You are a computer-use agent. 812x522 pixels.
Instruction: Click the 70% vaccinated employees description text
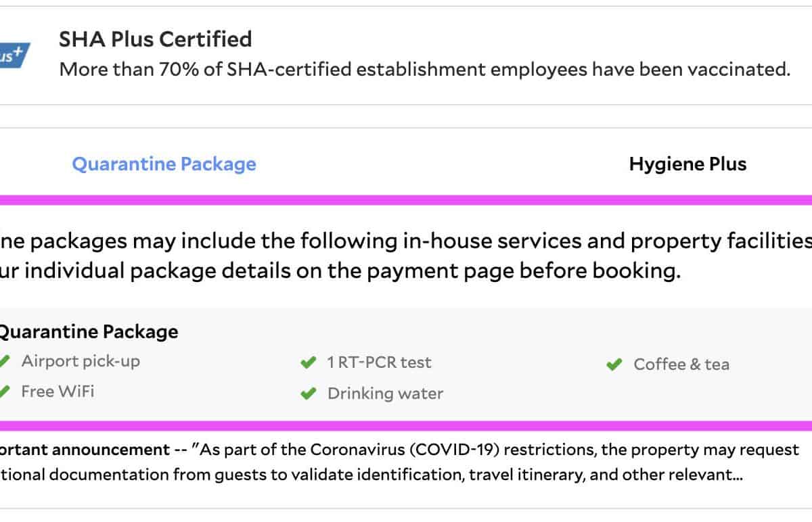point(424,70)
